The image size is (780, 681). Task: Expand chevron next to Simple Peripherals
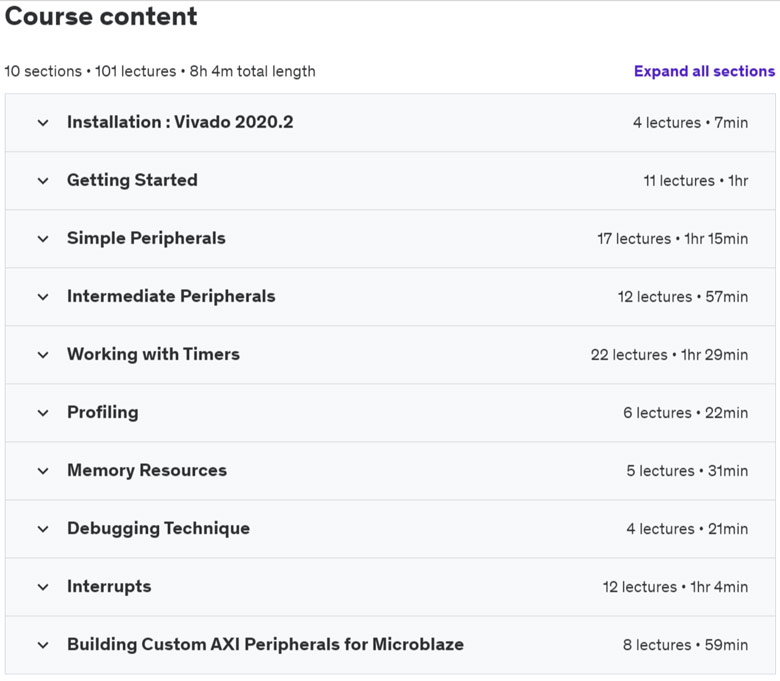(x=43, y=239)
